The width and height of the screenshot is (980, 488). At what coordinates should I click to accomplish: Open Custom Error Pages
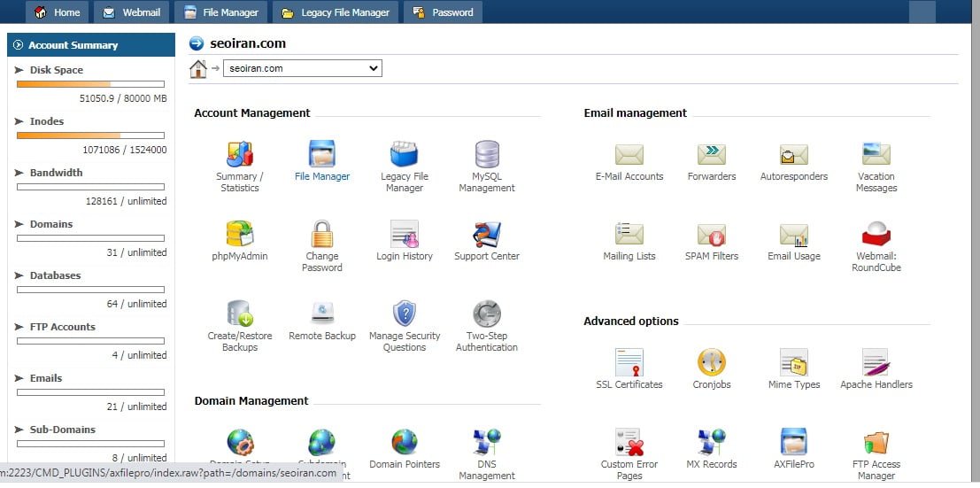[629, 442]
